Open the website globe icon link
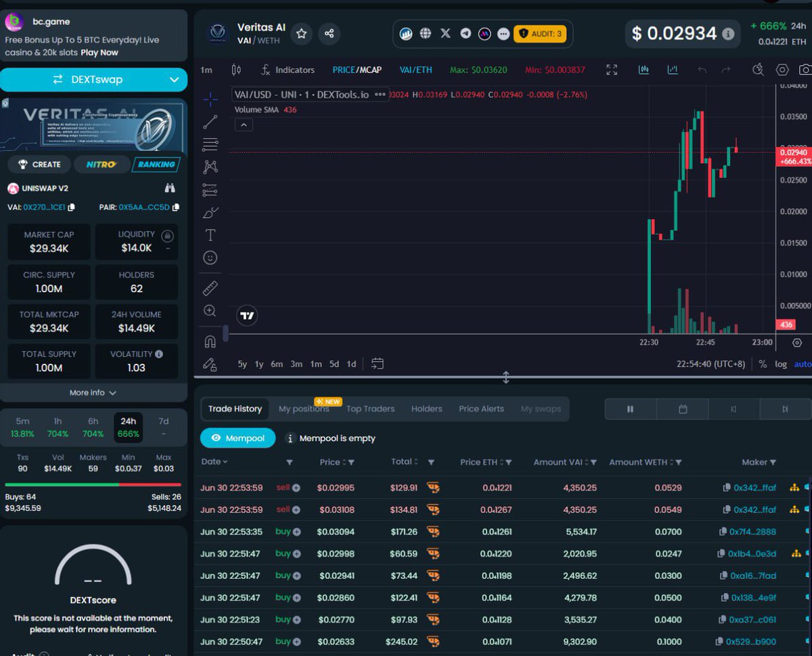The height and width of the screenshot is (656, 812). pos(426,33)
